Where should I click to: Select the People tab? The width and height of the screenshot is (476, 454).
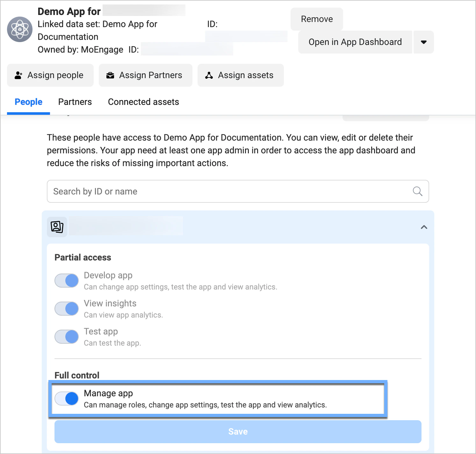click(x=28, y=102)
